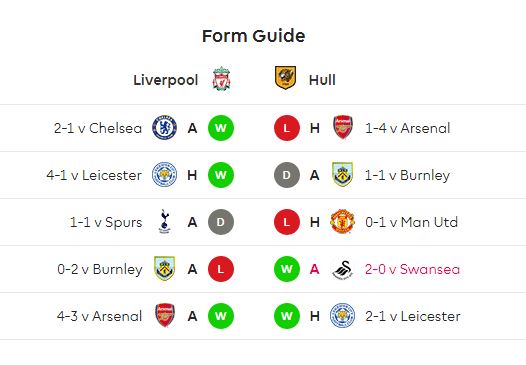Click red L badge beside Arsenal fixture
The height and width of the screenshot is (365, 526).
click(x=287, y=128)
